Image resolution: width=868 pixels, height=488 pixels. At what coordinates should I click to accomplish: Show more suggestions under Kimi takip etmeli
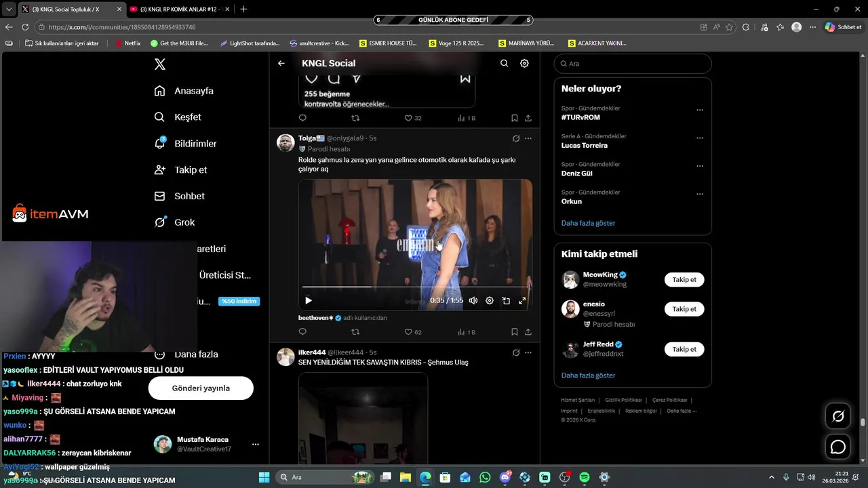pyautogui.click(x=588, y=375)
